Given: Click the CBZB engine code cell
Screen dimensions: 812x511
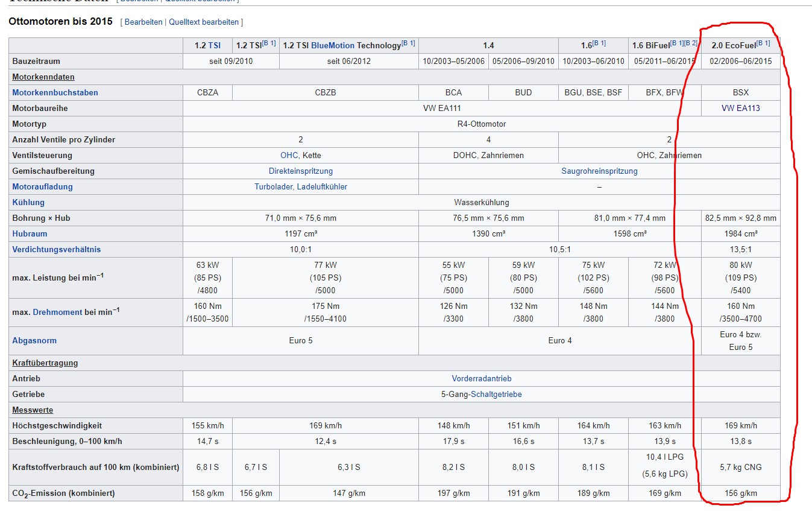Looking at the screenshot, I should tap(326, 92).
